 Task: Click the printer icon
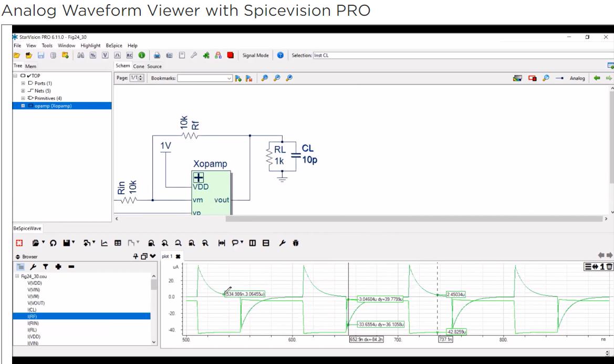point(157,55)
